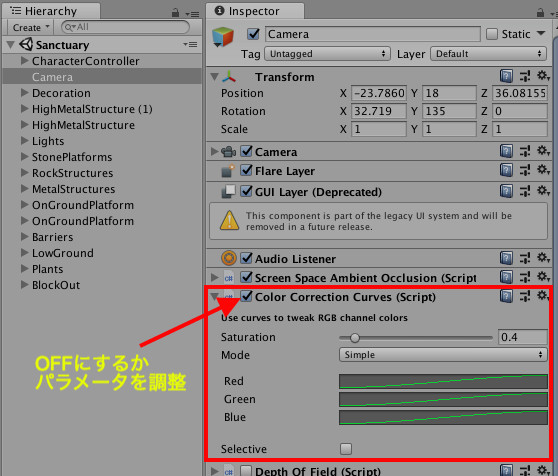Open Camera component gear menu
Screen dimensions: 558x476
tap(543, 151)
